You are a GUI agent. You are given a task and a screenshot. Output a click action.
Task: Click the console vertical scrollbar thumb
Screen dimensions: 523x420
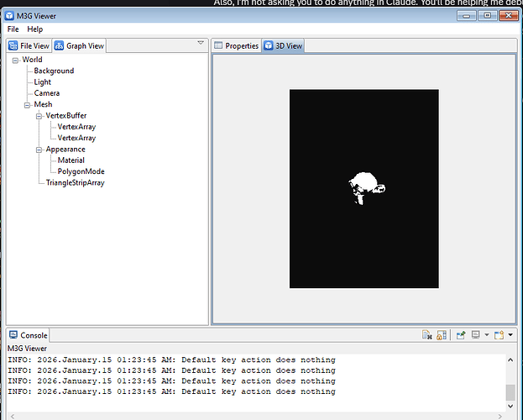click(510, 392)
